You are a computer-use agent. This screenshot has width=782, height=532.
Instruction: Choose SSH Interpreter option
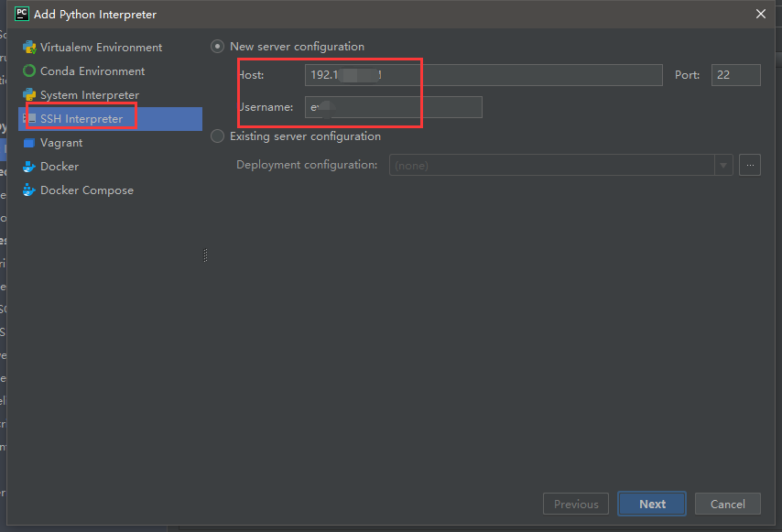point(110,119)
